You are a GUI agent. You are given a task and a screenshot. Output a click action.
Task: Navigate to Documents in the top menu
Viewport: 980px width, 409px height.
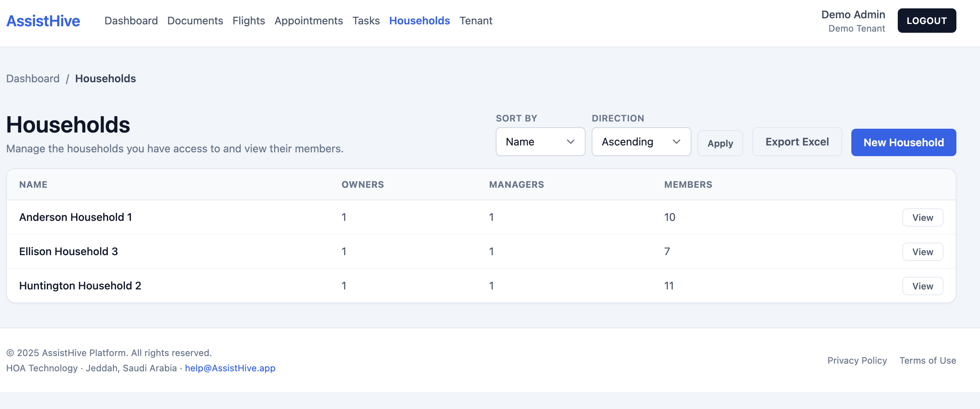(x=195, y=21)
